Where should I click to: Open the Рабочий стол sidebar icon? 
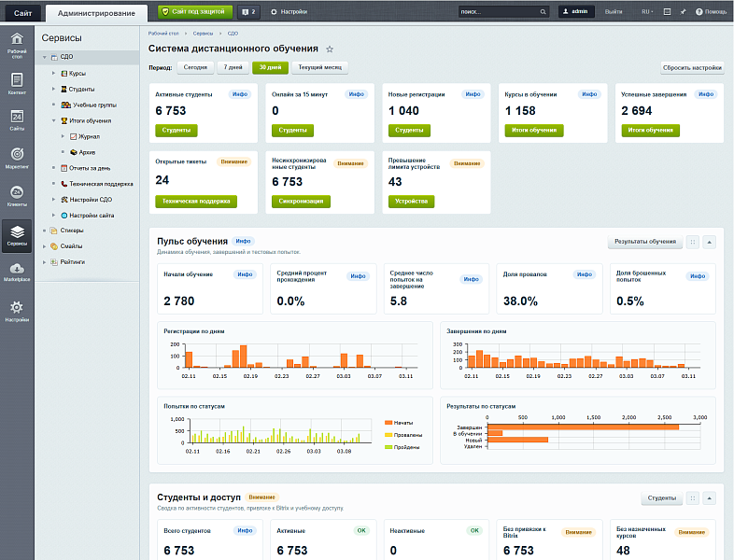coord(17,44)
